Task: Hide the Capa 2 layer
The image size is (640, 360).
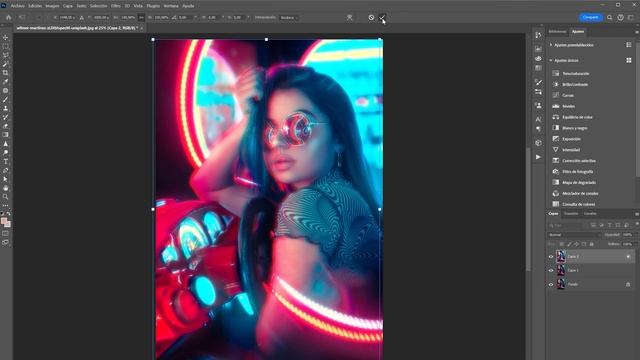Action: [x=551, y=257]
